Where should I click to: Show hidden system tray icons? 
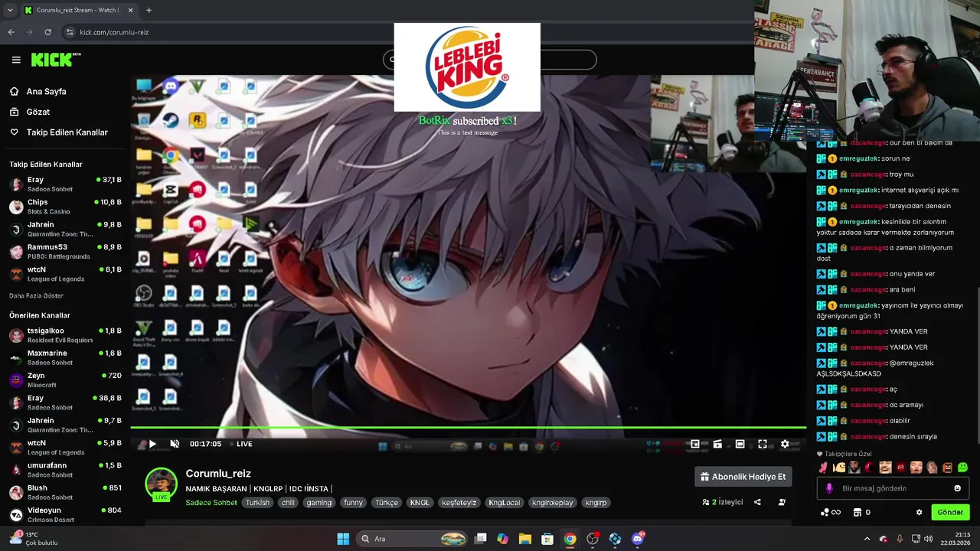click(867, 539)
